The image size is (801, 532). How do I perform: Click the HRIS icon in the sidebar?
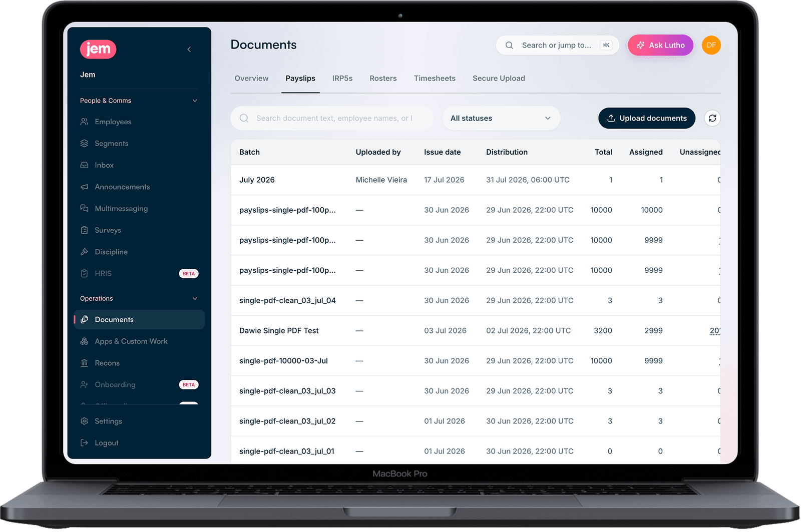pyautogui.click(x=84, y=273)
